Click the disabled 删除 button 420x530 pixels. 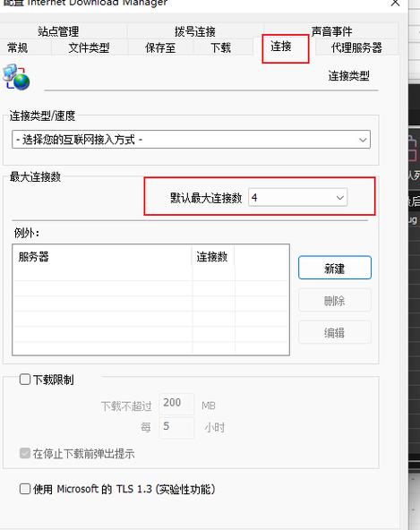334,300
